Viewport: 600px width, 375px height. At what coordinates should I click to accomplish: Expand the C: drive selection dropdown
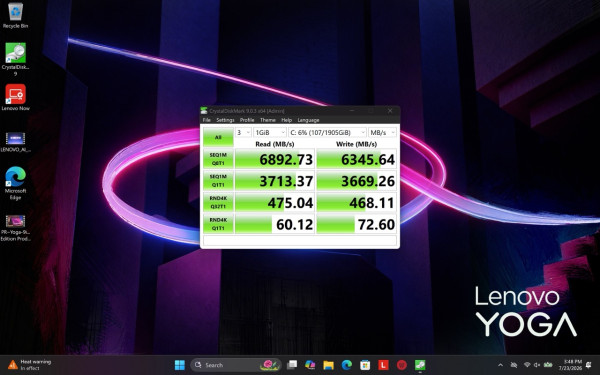tap(328, 132)
